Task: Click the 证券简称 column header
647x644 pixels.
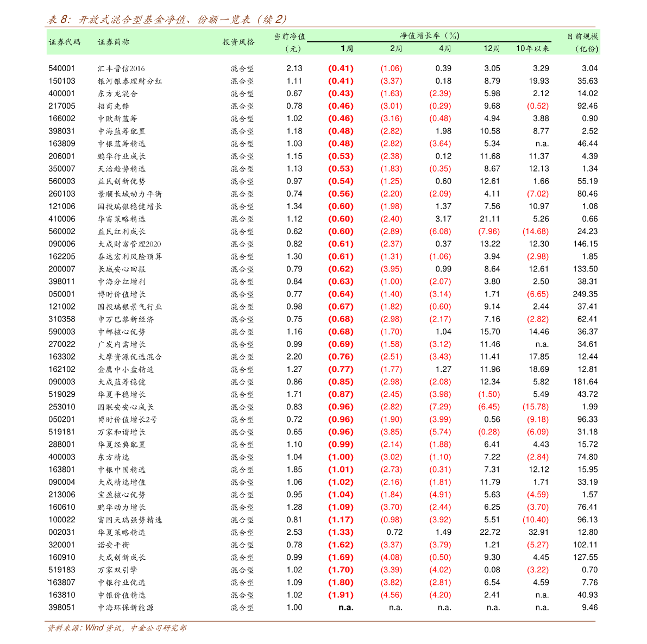Action: (114, 42)
